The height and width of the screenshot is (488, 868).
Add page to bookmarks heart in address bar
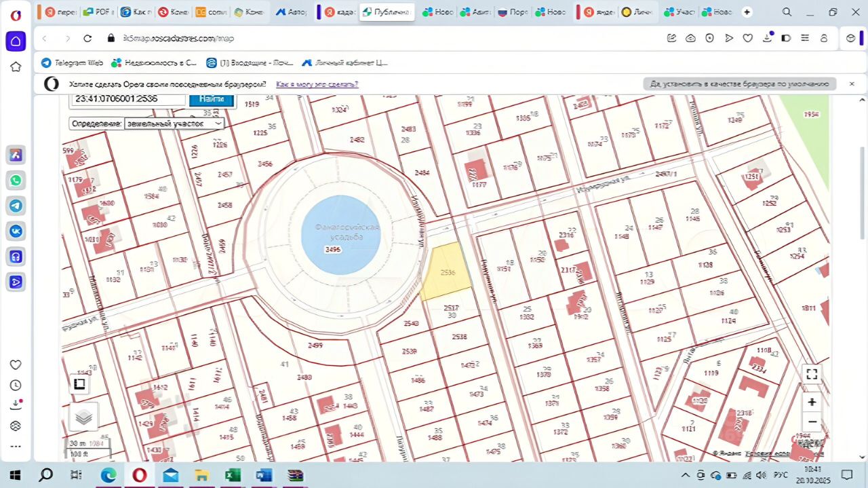748,39
